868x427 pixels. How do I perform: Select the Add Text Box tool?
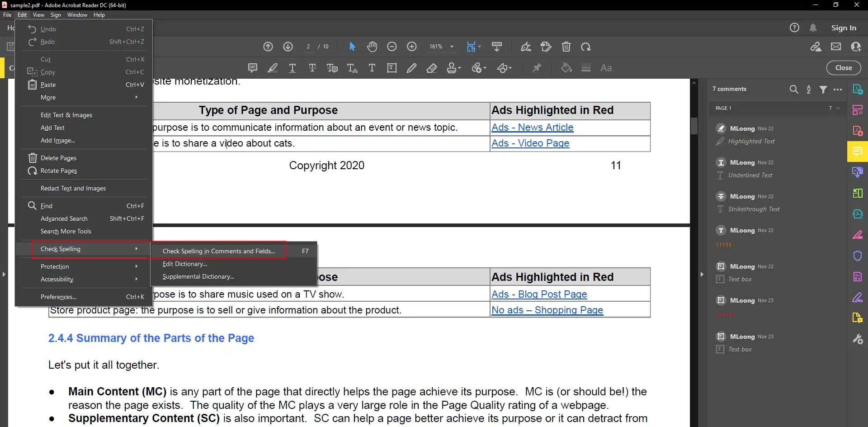coord(392,68)
